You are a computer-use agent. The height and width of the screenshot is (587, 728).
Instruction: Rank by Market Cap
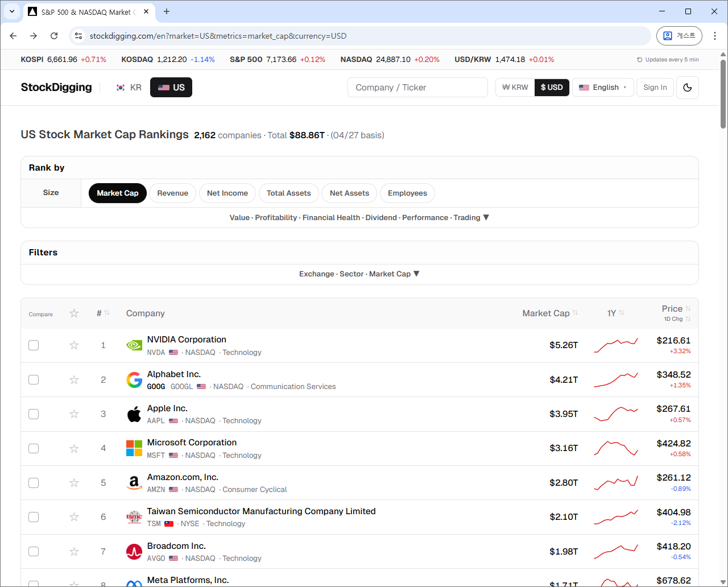pyautogui.click(x=118, y=193)
